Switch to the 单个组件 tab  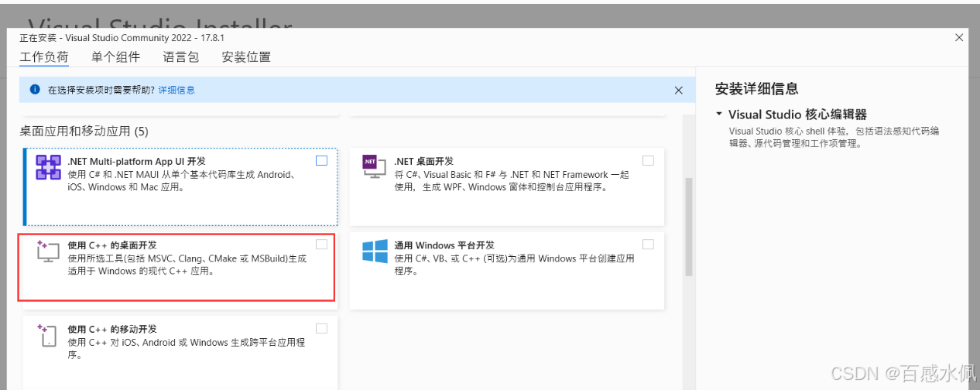point(115,57)
